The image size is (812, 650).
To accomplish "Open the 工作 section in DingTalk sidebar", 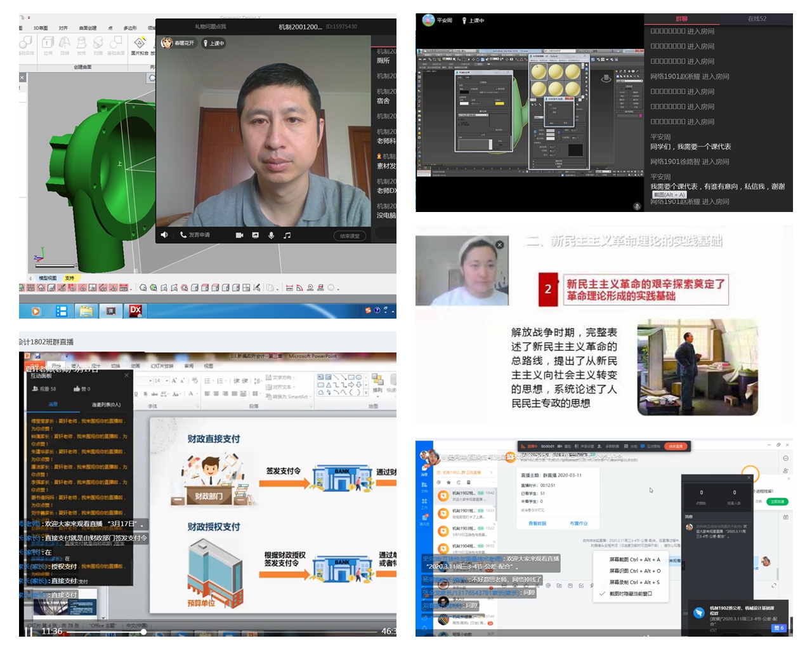I will tap(424, 504).
